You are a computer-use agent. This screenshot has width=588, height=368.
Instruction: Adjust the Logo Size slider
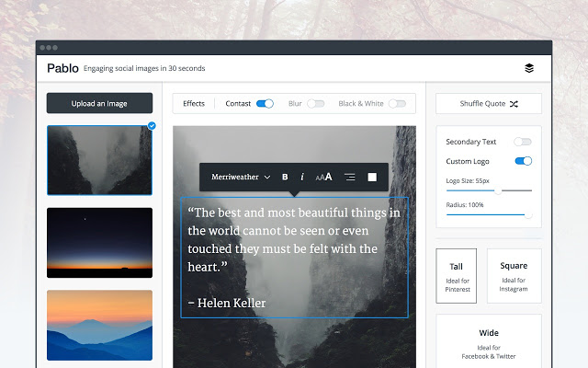[x=498, y=190]
